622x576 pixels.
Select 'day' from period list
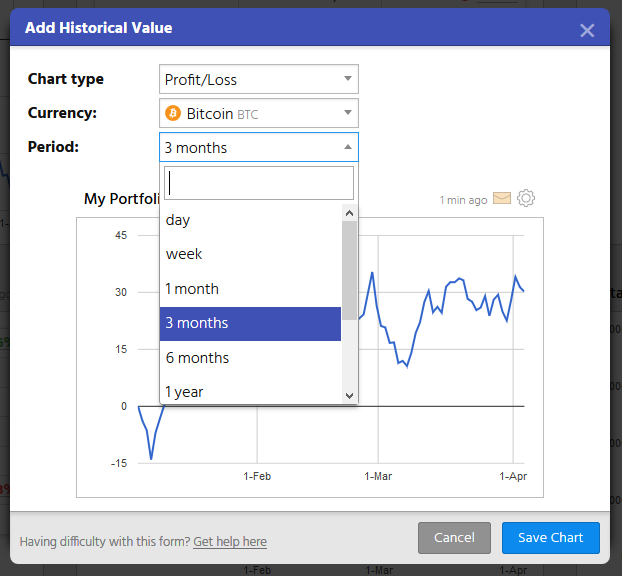coord(250,220)
